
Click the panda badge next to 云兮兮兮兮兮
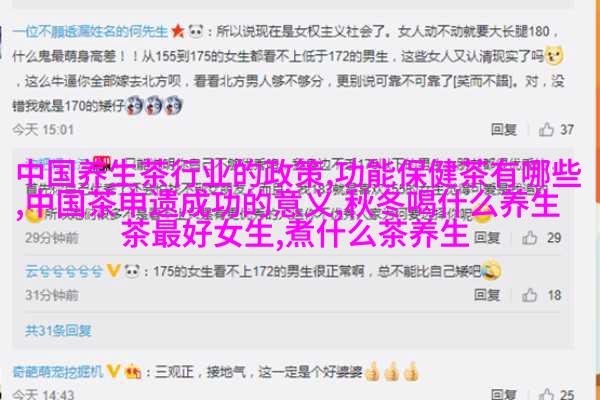click(132, 271)
